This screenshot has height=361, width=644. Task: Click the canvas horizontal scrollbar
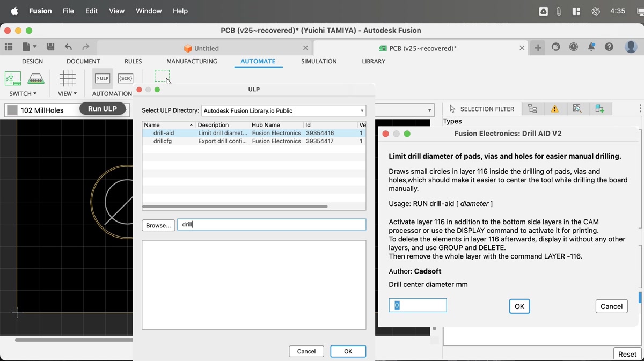(74, 340)
